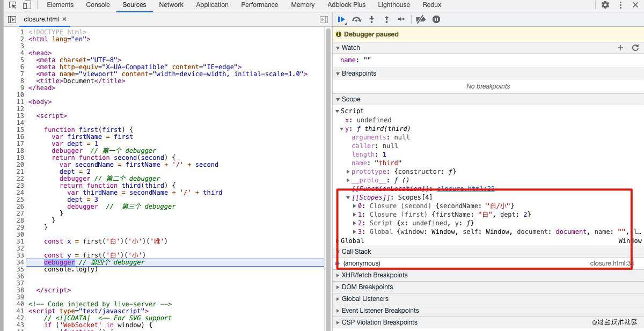This screenshot has height=331, width=644.
Task: Expand the Closure (first) scope
Action: (354, 215)
